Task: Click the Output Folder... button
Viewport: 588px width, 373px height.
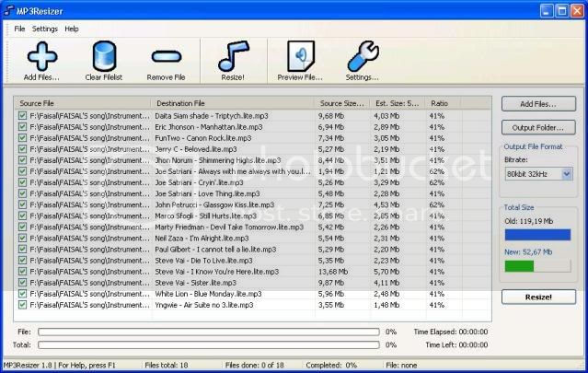Action: (538, 128)
